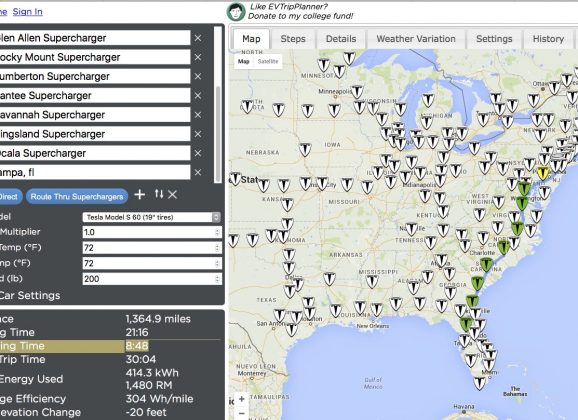This screenshot has width=578, height=420.
Task: Click the supercharger marker in Nebraska
Action: pyautogui.click(x=305, y=149)
